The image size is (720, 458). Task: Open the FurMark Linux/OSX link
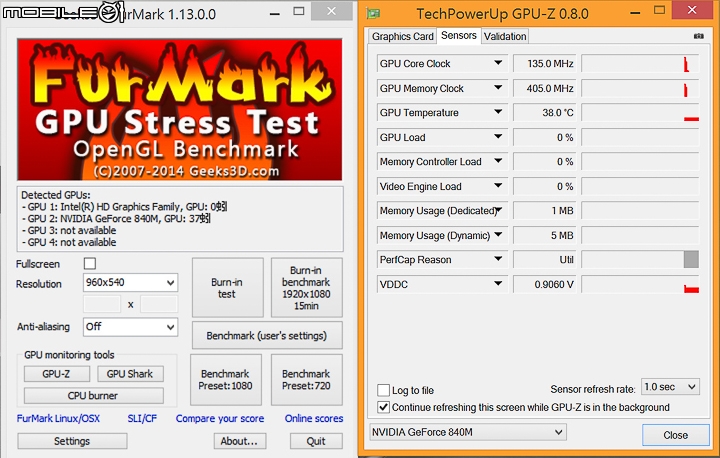point(58,418)
